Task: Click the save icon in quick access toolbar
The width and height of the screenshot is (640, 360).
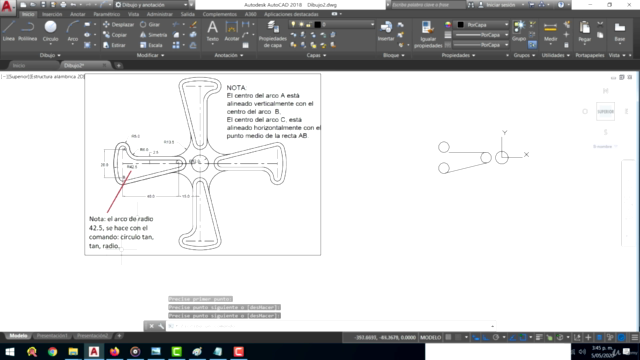Action: (43, 4)
